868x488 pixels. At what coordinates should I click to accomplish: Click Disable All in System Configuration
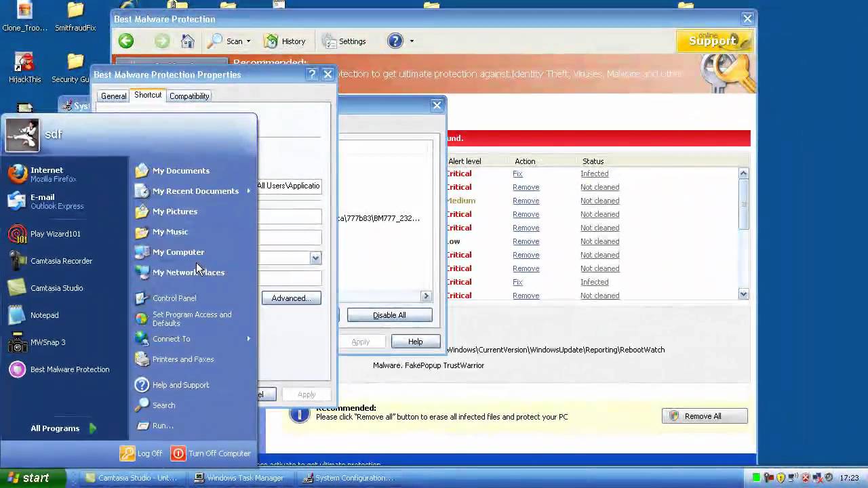point(389,315)
